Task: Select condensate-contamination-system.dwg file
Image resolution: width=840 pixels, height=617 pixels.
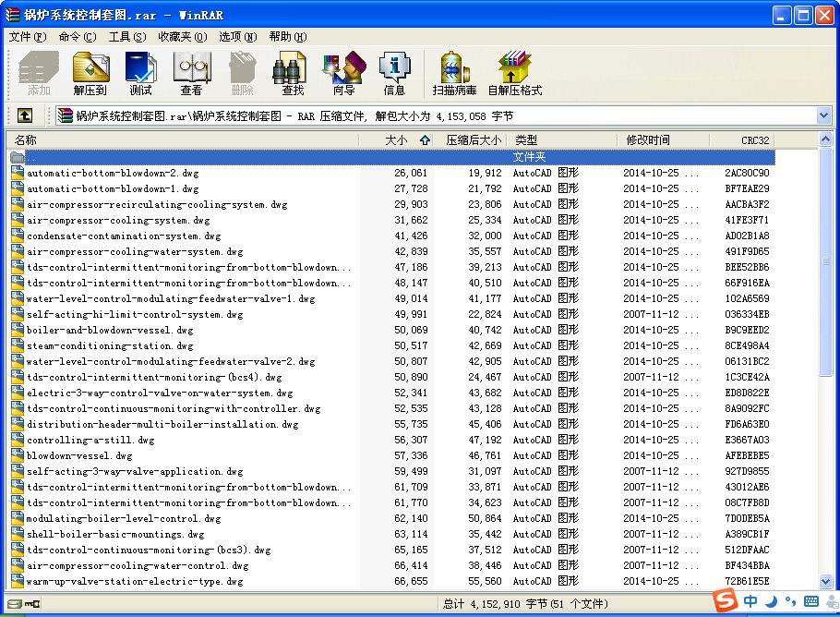Action: point(124,236)
